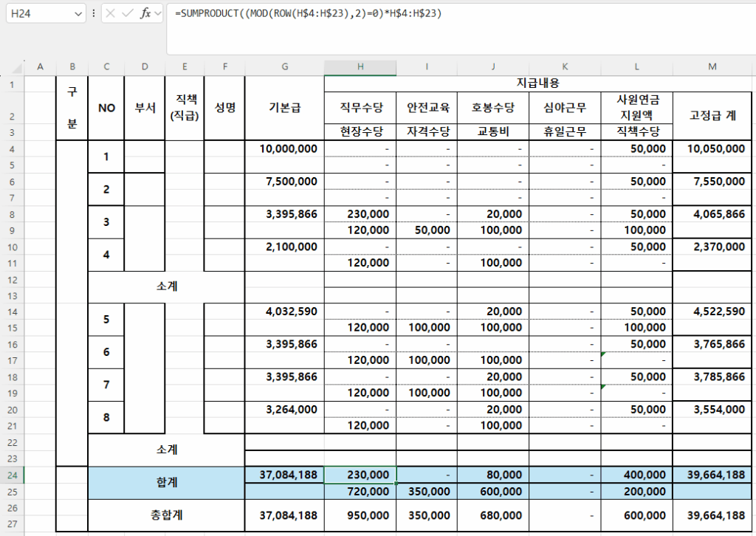756x536 pixels.
Task: Select column L header
Action: 636,67
